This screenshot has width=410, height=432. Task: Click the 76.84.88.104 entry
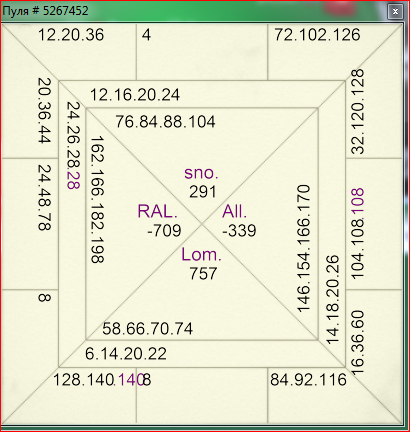pos(165,122)
